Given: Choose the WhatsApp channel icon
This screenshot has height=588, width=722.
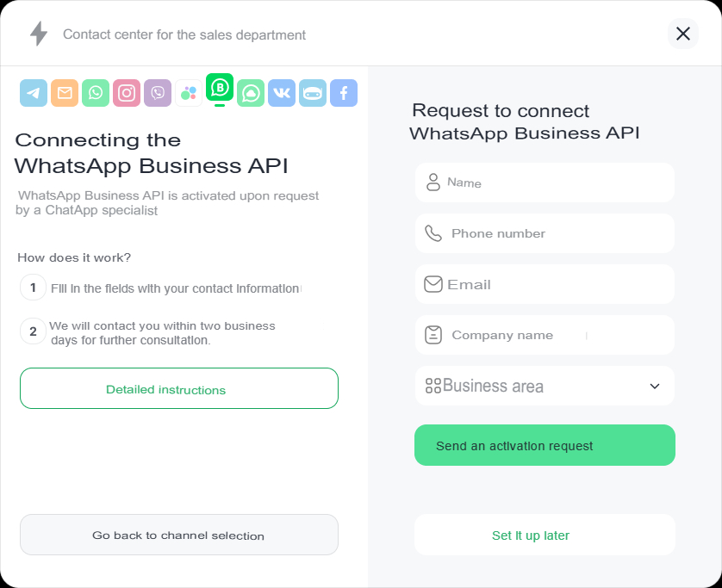Looking at the screenshot, I should 96,93.
